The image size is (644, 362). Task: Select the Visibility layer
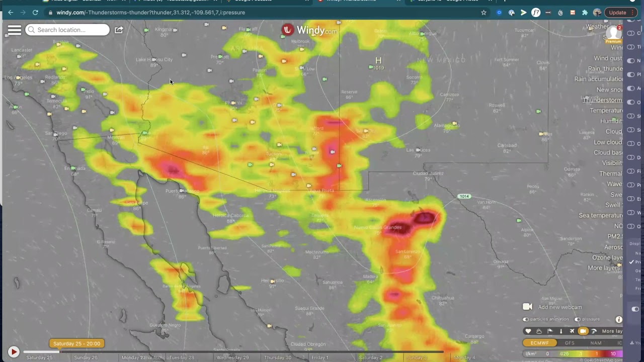612,163
